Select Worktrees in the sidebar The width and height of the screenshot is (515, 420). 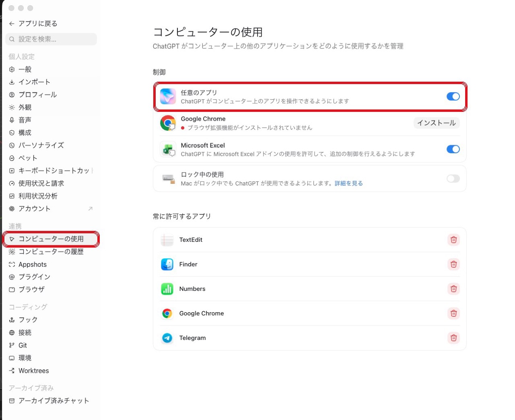[x=51, y=371]
